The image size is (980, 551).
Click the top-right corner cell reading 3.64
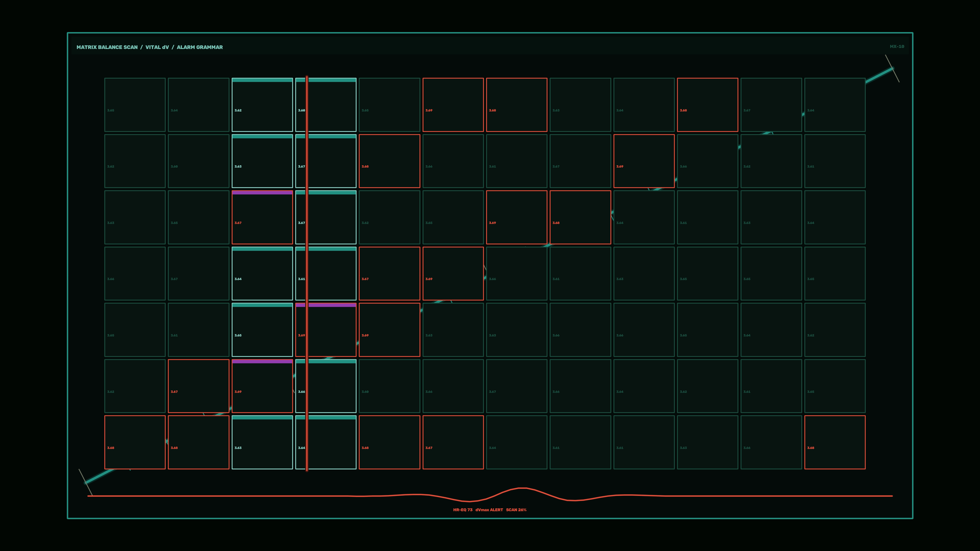(x=835, y=105)
